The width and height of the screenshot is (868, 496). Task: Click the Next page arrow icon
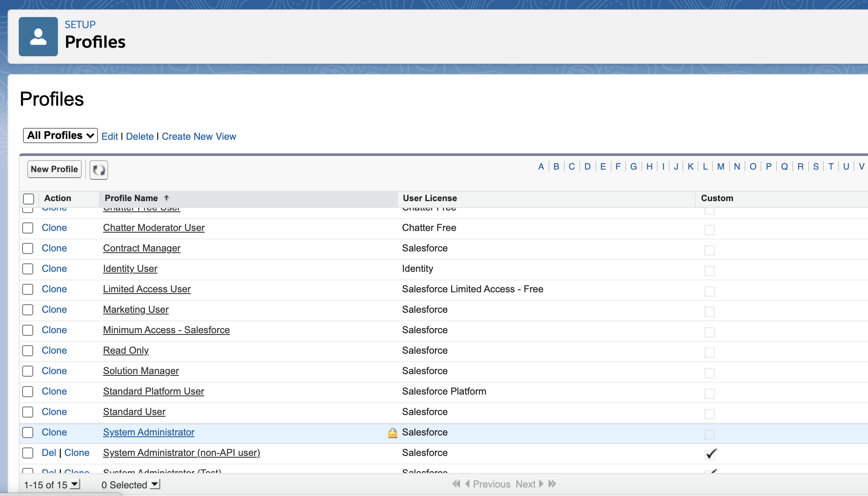click(x=541, y=484)
